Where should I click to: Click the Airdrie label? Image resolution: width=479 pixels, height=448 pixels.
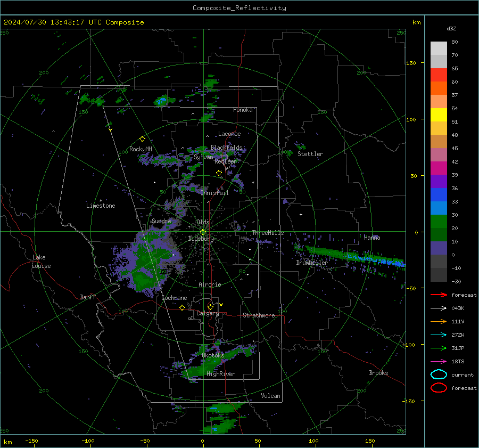(x=210, y=284)
